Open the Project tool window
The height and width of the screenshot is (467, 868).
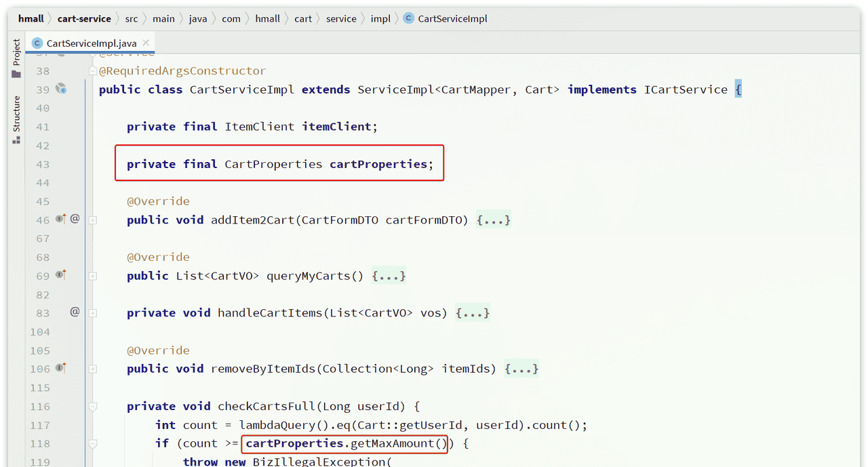[x=16, y=58]
